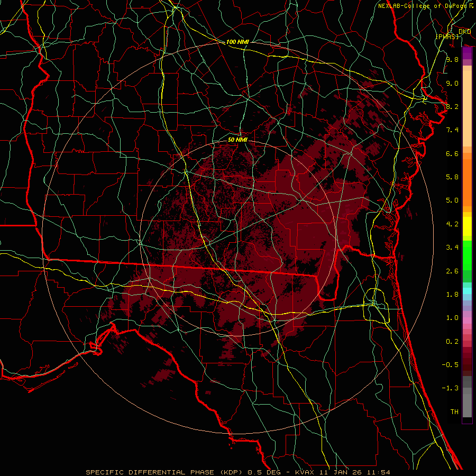Screen dimensions: 476x476
Task: Select the 6.6 scale value label
Action: (x=452, y=153)
